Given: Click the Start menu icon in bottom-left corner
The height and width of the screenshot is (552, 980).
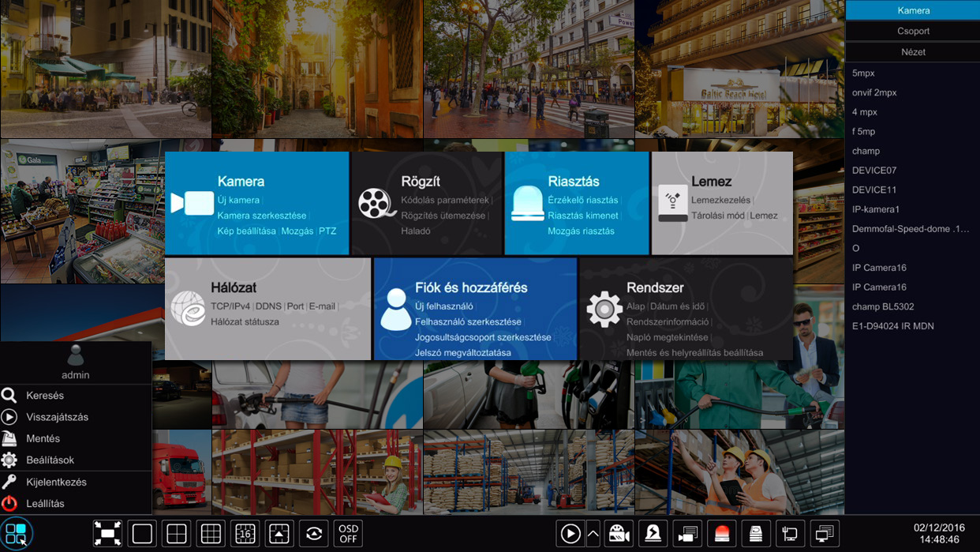Looking at the screenshot, I should pos(16,533).
